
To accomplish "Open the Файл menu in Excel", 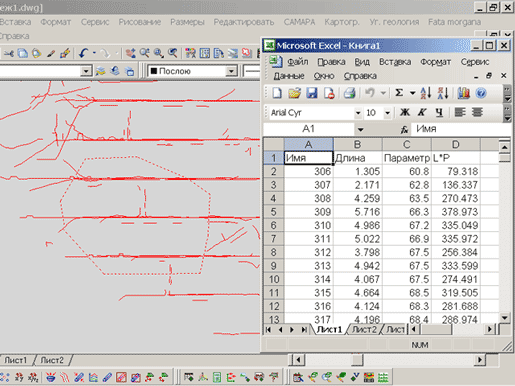I will (298, 62).
